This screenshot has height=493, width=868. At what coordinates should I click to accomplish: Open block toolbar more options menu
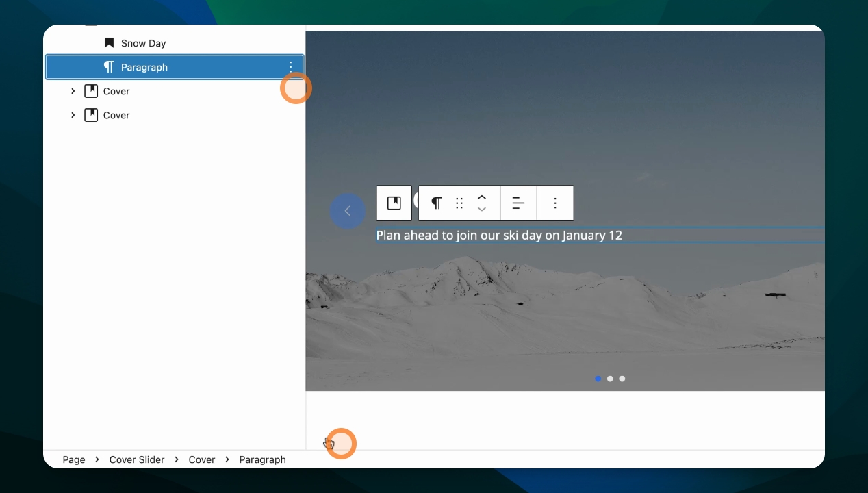555,203
